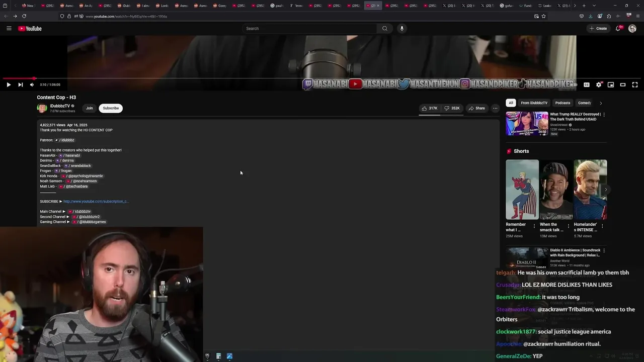Image resolution: width=644 pixels, height=362 pixels.
Task: Subscribe to iDubbbzTV
Action: [111, 108]
